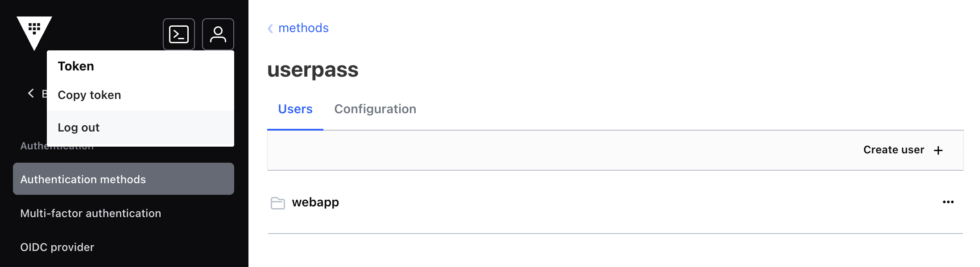Click the Create user button
The height and width of the screenshot is (267, 980).
tap(903, 150)
